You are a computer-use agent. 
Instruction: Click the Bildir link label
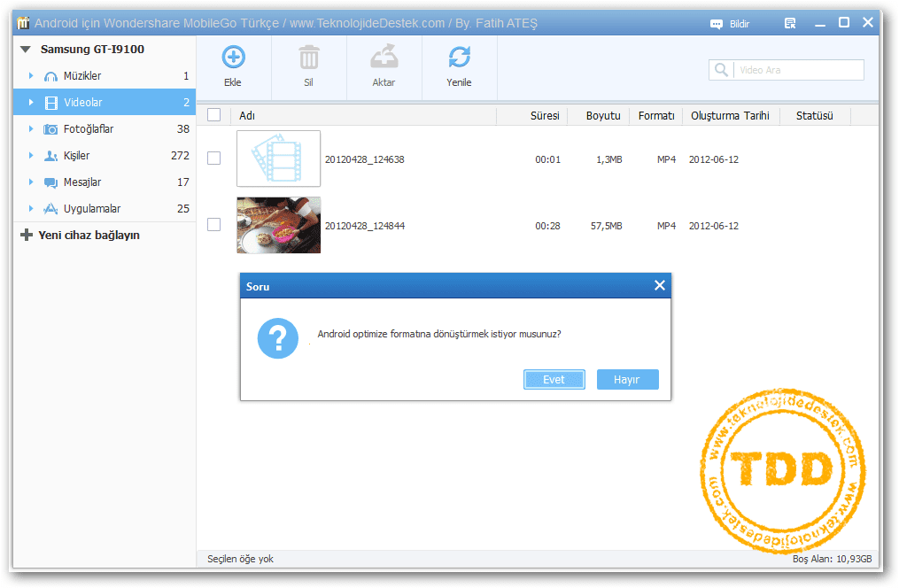coord(739,24)
